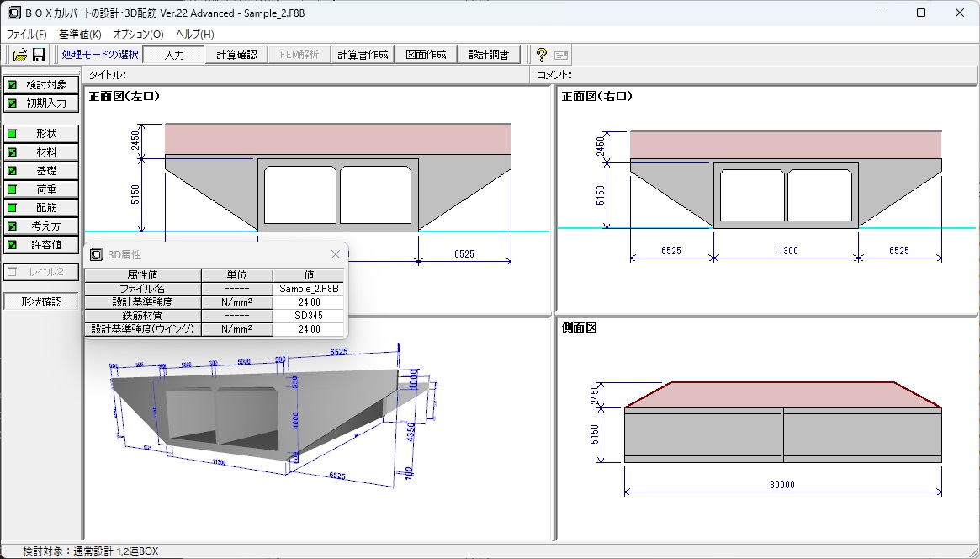This screenshot has width=980, height=559.
Task: Click the application icon in title bar
Action: pyautogui.click(x=13, y=13)
